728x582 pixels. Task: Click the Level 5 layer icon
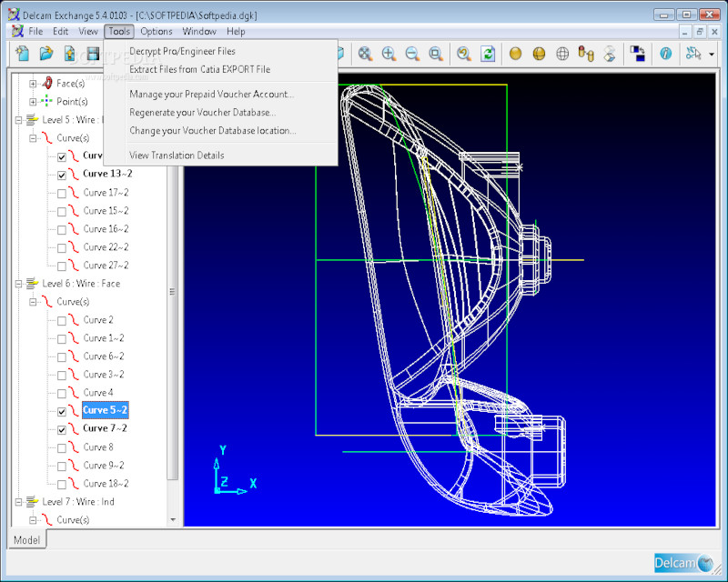pos(32,120)
